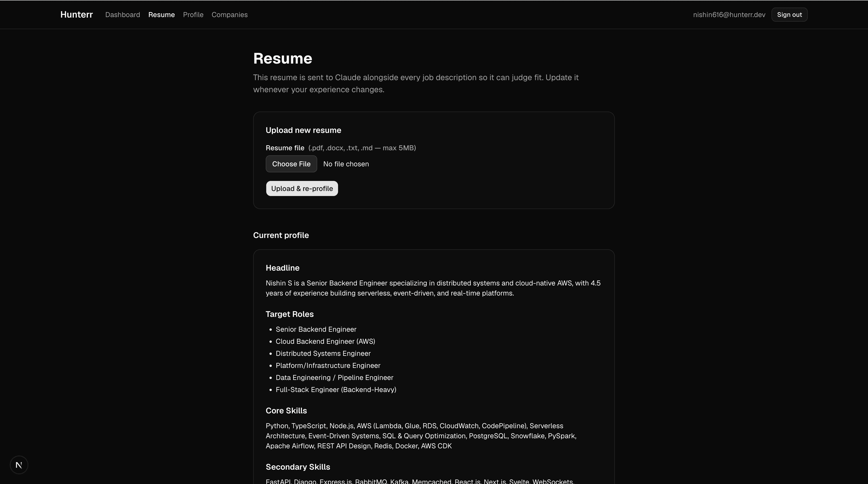868x484 pixels.
Task: Click the Resume file label
Action: point(285,148)
